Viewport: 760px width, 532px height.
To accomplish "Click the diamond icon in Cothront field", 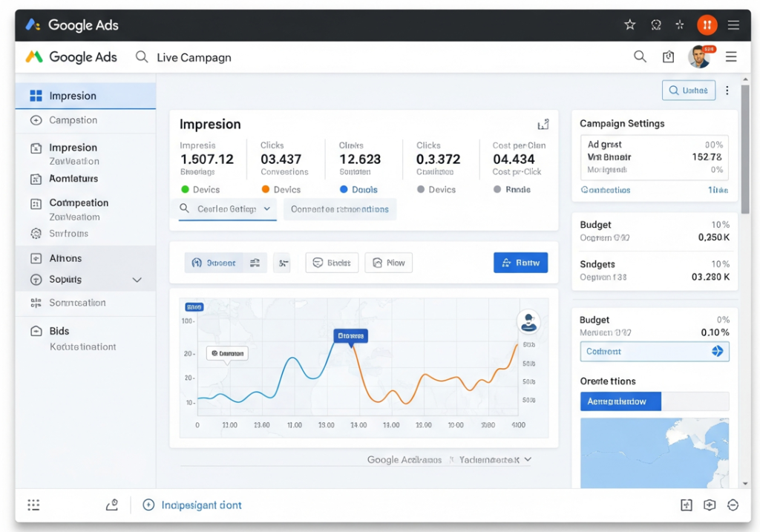I will coord(718,351).
